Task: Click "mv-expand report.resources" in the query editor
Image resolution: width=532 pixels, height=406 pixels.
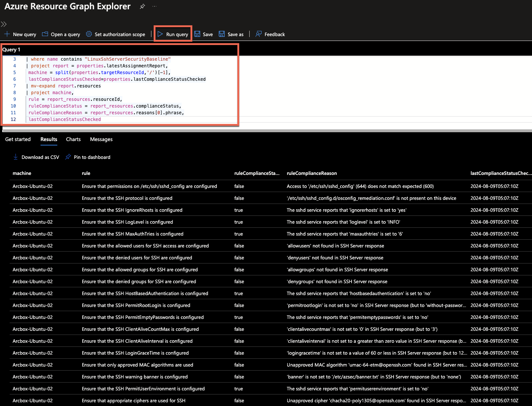Action: tap(66, 86)
